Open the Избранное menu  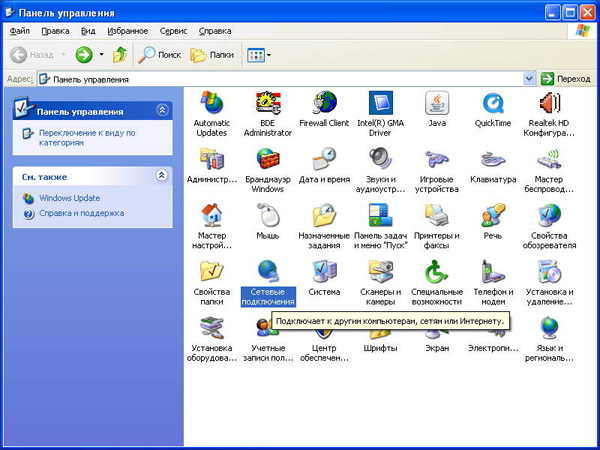click(x=127, y=31)
